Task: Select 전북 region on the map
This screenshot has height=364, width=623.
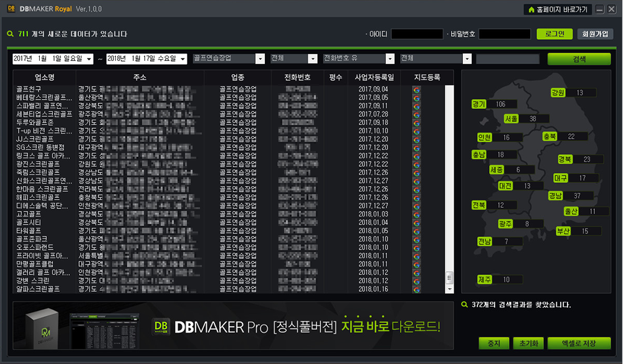Action: (x=478, y=205)
